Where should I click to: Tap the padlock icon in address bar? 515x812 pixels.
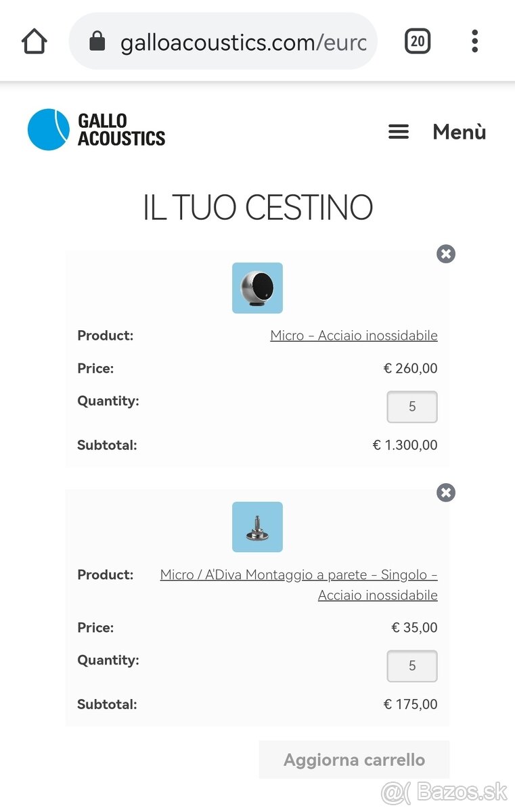97,43
